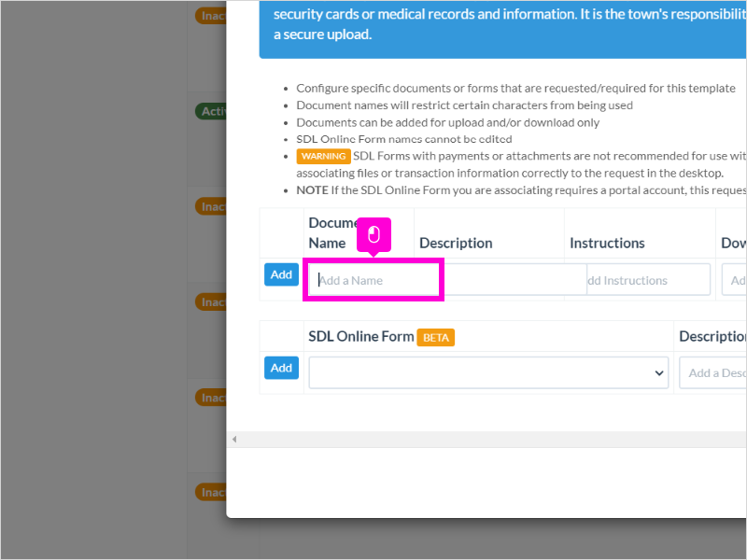Image resolution: width=747 pixels, height=560 pixels.
Task: Click the scrollbar's left arrow
Action: pos(234,439)
